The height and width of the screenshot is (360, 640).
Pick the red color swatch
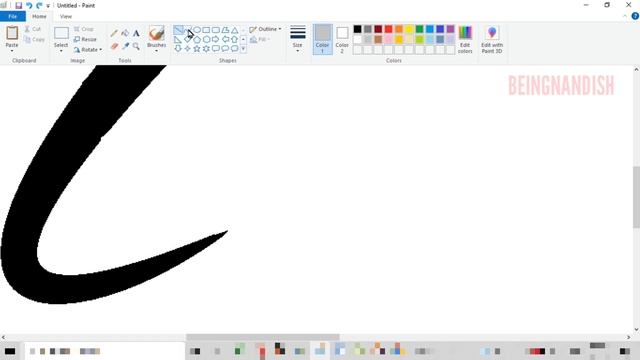(388, 29)
